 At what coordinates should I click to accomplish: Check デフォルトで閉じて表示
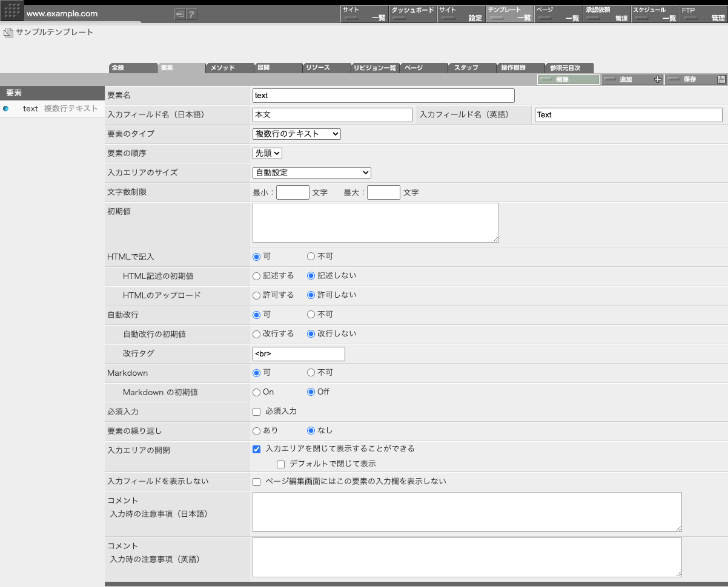[280, 464]
